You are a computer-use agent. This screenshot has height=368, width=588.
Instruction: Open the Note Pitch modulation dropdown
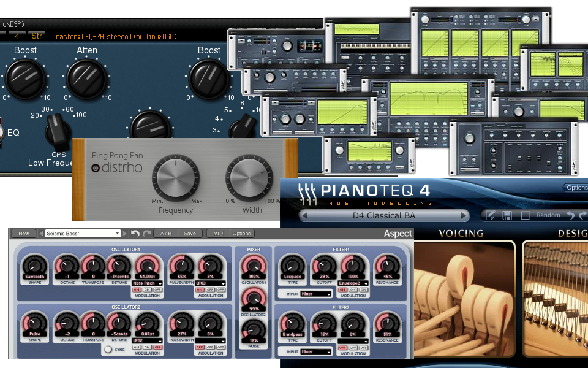pos(147,283)
